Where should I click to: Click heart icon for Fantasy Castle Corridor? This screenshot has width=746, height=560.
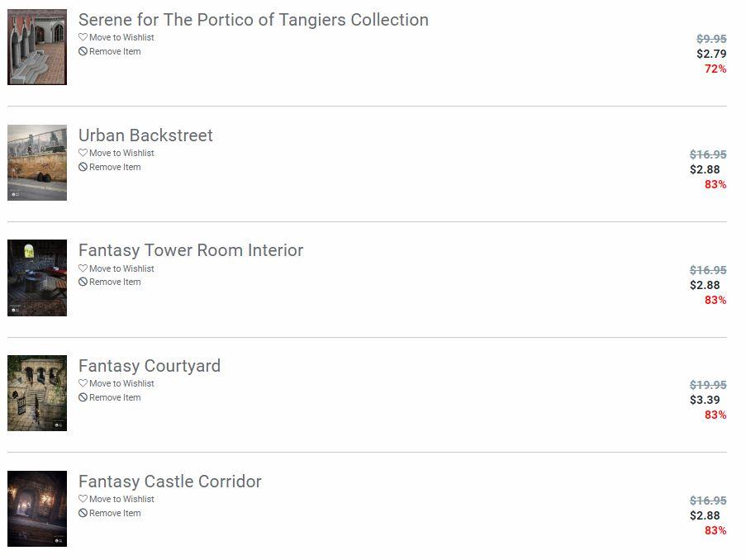coord(83,499)
